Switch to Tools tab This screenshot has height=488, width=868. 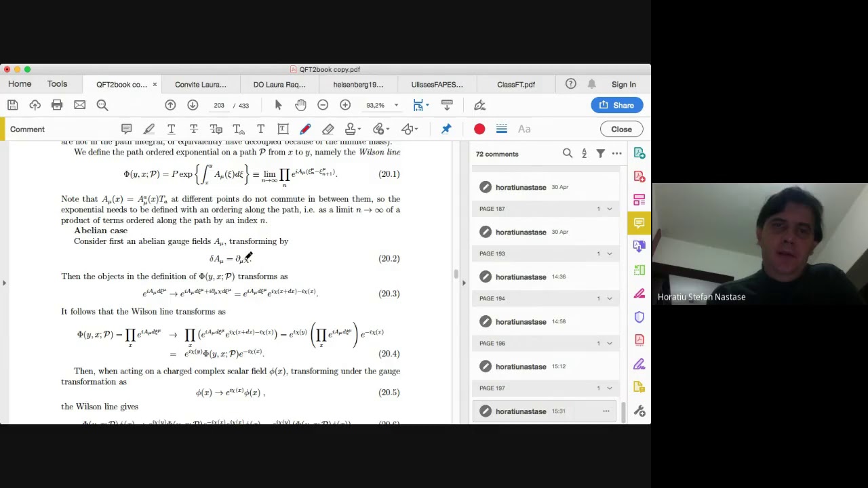(57, 84)
